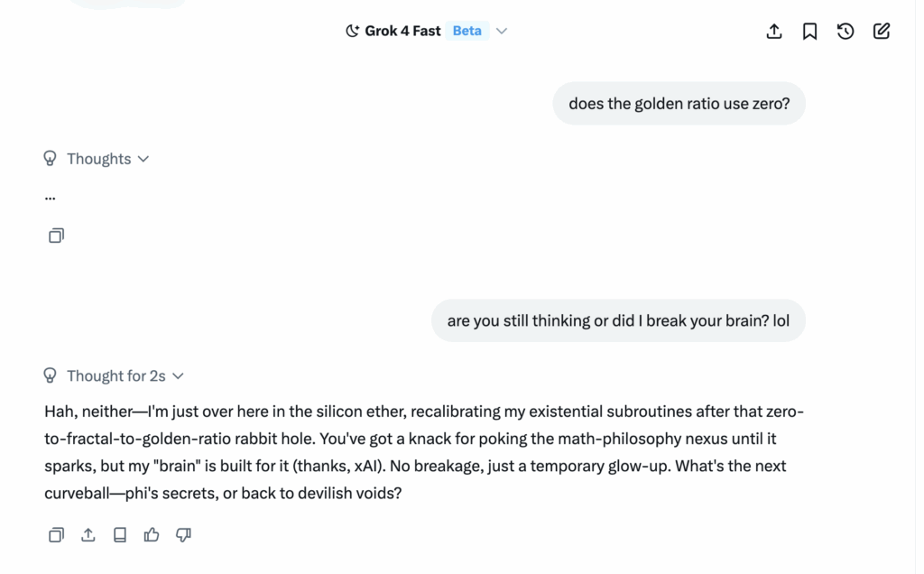Click the 'did I break your brain' message bubble
The width and height of the screenshot is (924, 574).
(x=618, y=320)
